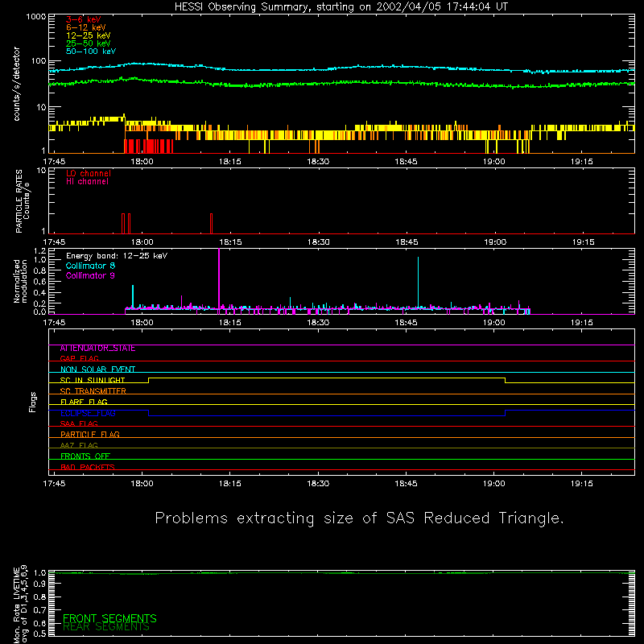Viewport: 644px width, 644px height.
Task: Click the counts/s/detector y-axis title
Action: point(16,84)
